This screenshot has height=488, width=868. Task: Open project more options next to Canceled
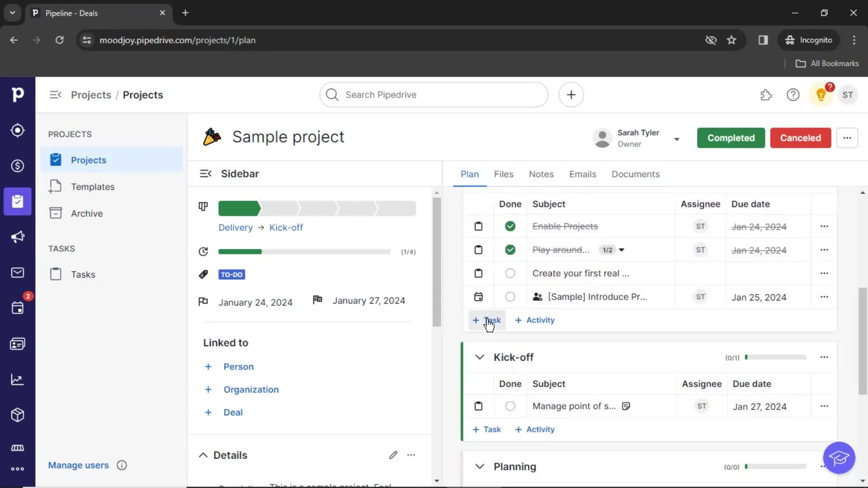847,138
